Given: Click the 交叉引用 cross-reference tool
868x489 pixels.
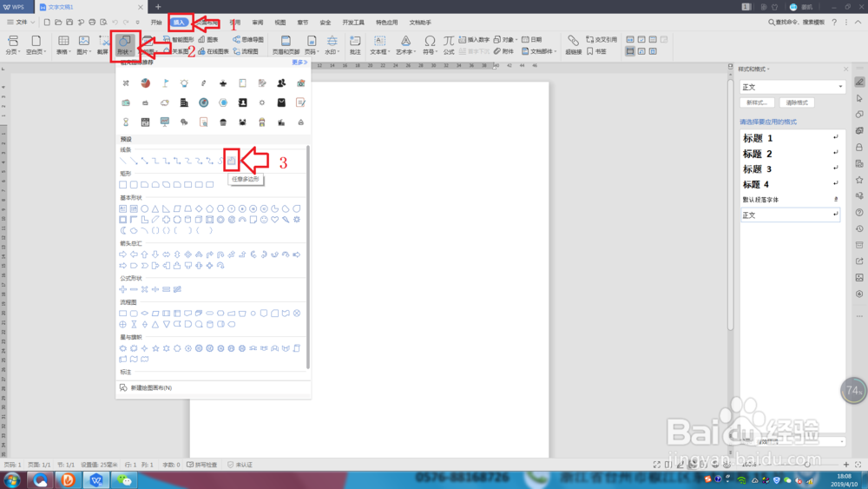Looking at the screenshot, I should pos(602,39).
